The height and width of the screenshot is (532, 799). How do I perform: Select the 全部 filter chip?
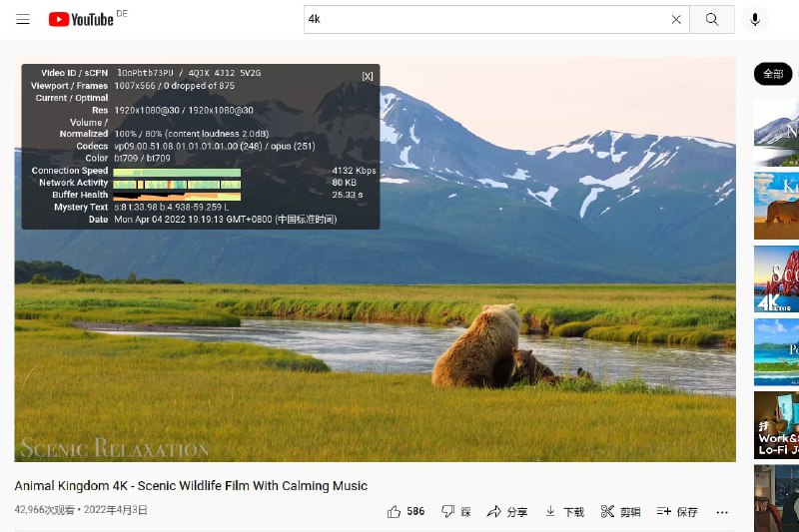coord(774,74)
